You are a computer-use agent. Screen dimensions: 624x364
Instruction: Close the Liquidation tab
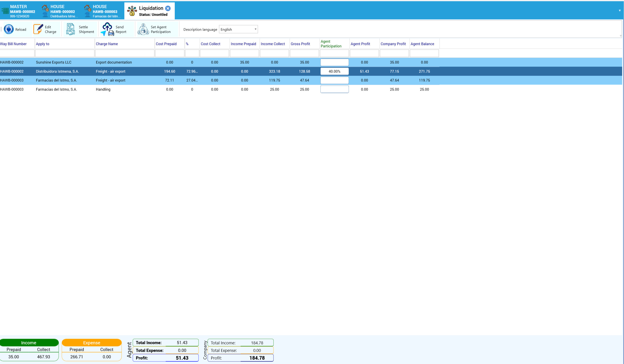(x=168, y=8)
